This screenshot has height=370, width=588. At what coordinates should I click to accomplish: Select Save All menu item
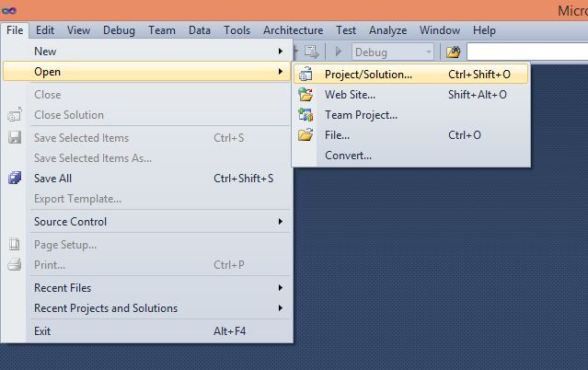click(146, 179)
